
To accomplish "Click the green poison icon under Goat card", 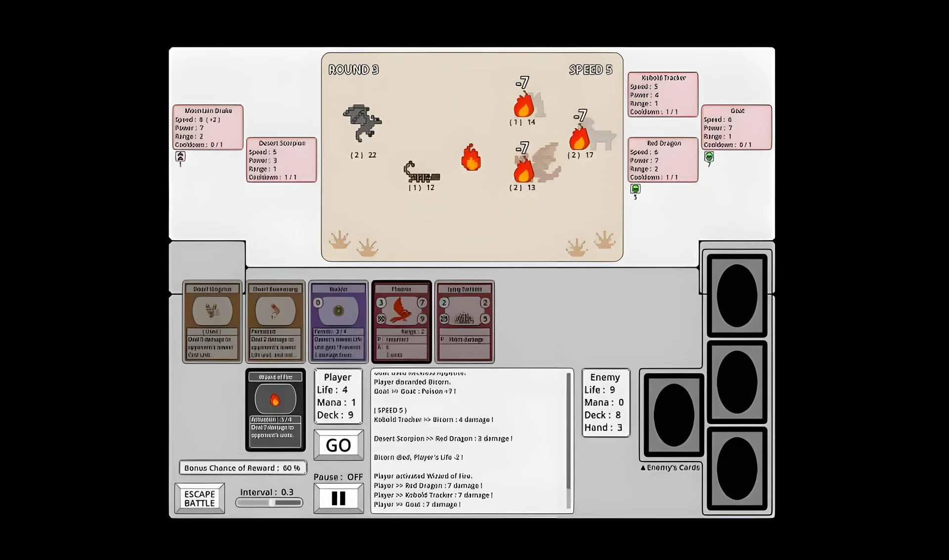I will point(709,157).
